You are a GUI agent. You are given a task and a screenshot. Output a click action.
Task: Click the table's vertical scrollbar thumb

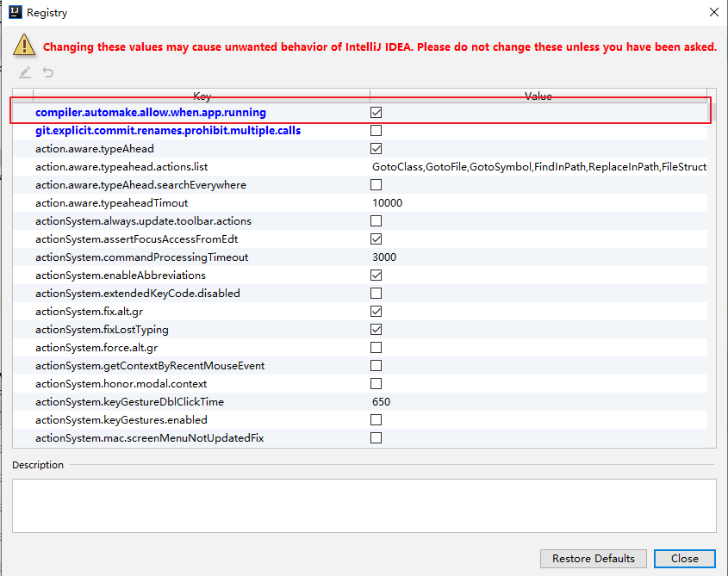(x=712, y=111)
